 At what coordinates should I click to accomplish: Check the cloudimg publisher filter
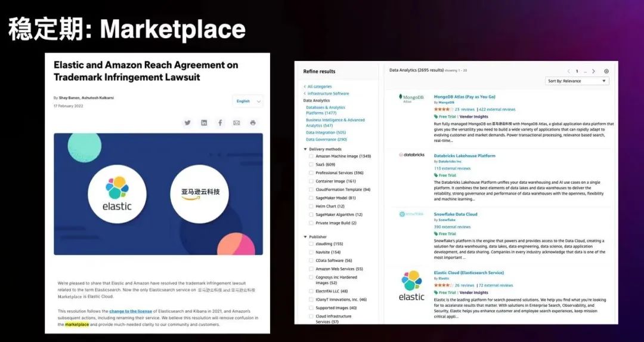(x=311, y=244)
